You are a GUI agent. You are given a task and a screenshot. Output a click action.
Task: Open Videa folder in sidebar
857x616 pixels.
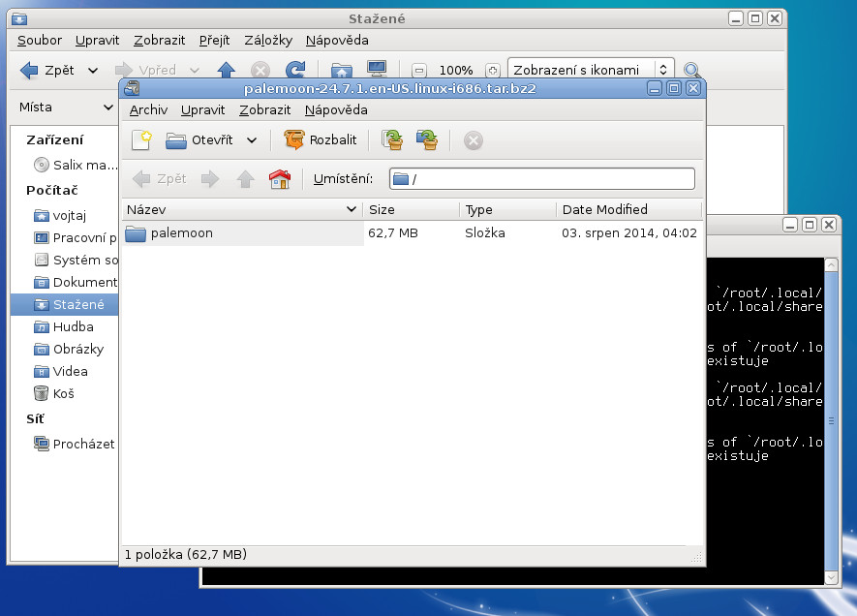coord(61,372)
